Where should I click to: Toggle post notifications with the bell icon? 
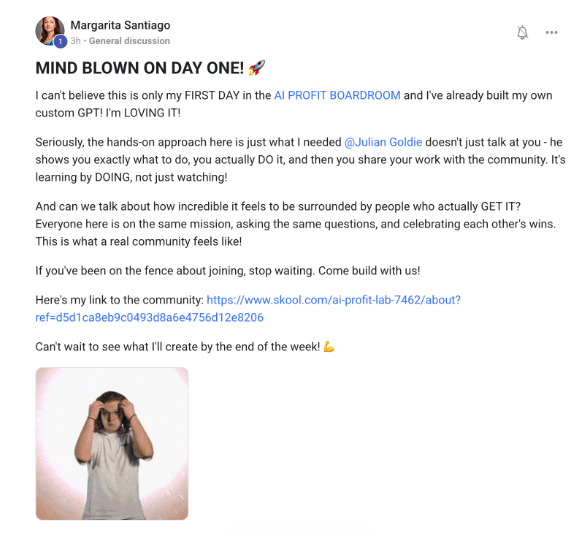(522, 33)
